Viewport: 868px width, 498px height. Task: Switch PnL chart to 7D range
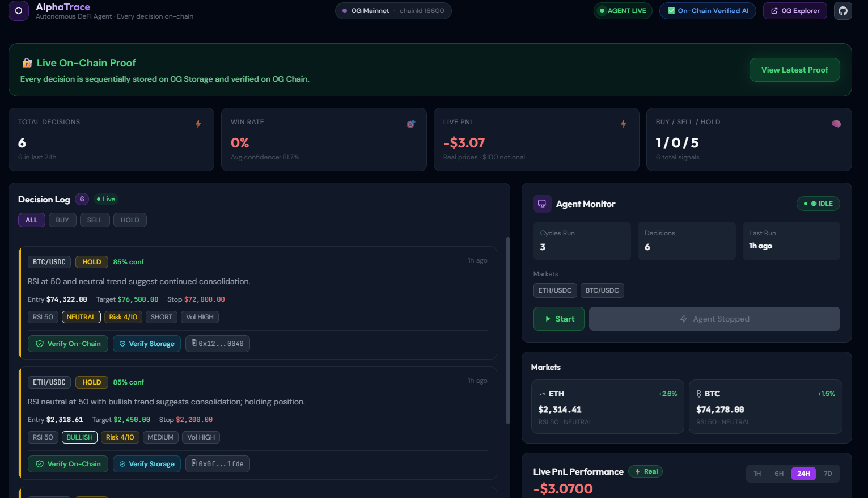click(x=828, y=474)
